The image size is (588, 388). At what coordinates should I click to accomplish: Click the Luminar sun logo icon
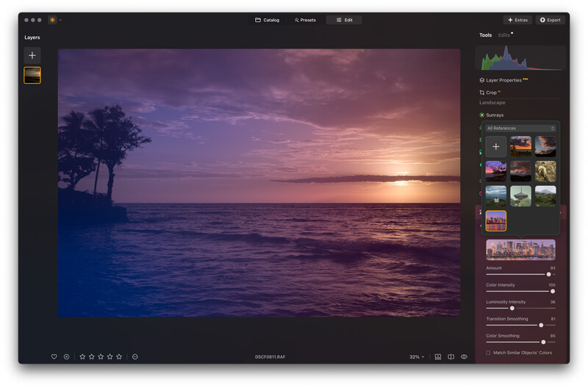coord(52,20)
